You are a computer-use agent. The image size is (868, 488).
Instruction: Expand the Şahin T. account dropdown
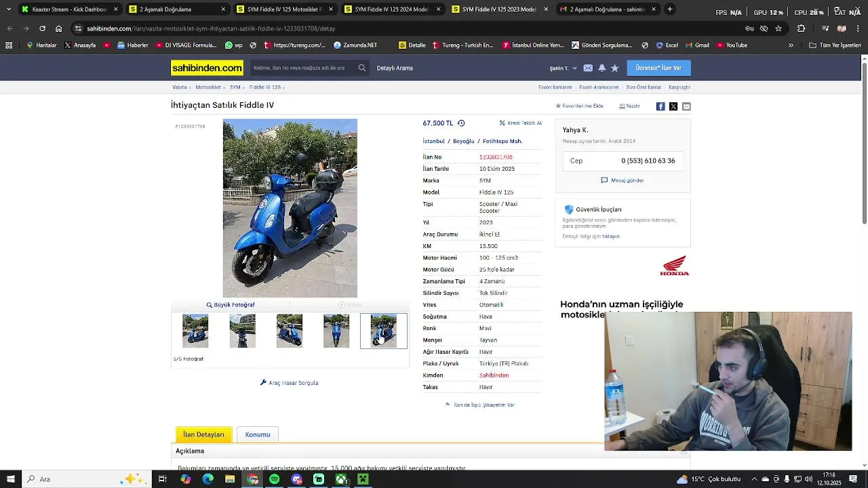click(x=563, y=68)
